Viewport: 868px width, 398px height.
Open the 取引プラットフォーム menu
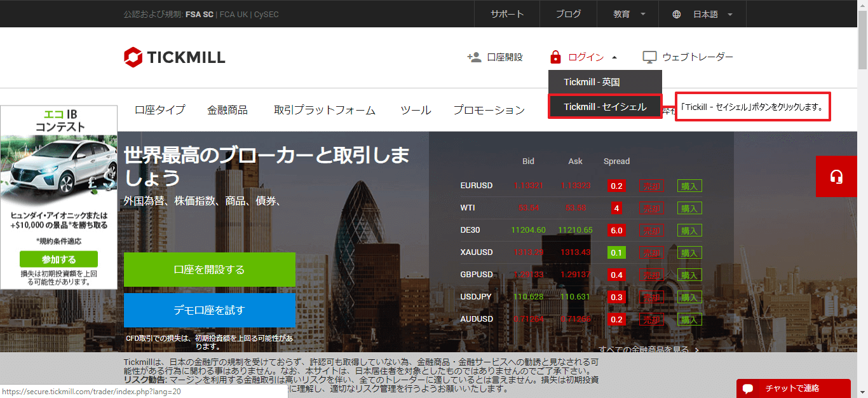[x=325, y=110]
